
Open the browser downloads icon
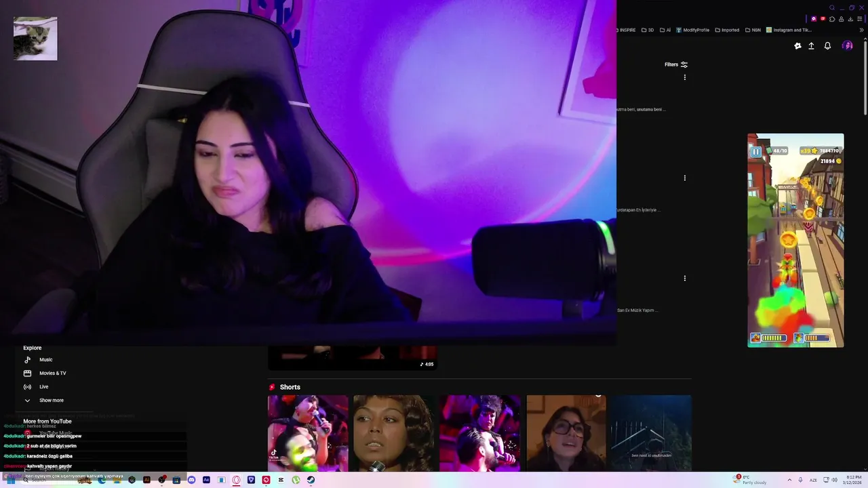(x=850, y=19)
